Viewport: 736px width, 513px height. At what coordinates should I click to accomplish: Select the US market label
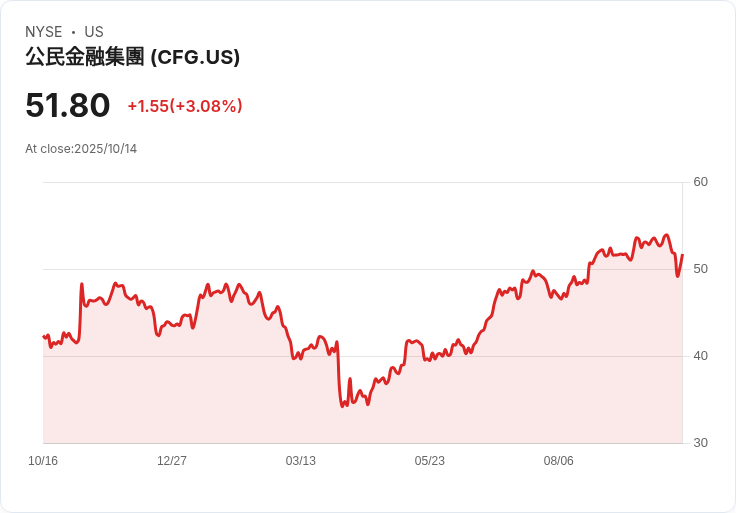(x=94, y=32)
